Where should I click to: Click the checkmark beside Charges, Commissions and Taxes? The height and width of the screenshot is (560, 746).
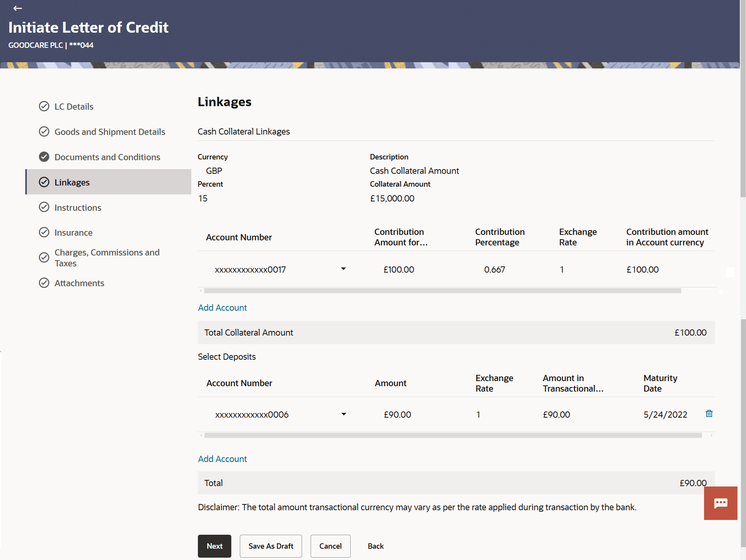[x=44, y=257]
